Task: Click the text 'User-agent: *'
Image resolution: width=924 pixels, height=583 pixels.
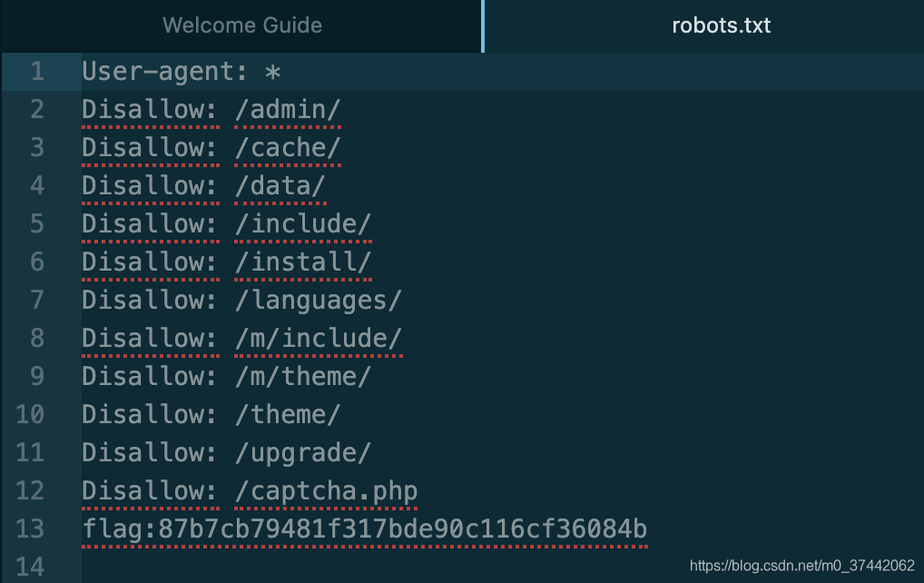Action: point(181,72)
